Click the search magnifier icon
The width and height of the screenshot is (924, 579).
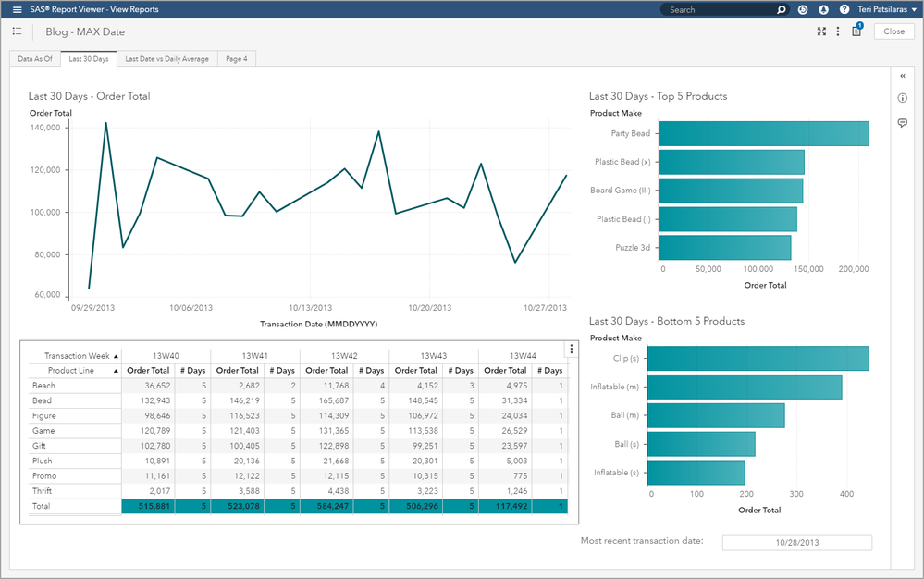[781, 9]
